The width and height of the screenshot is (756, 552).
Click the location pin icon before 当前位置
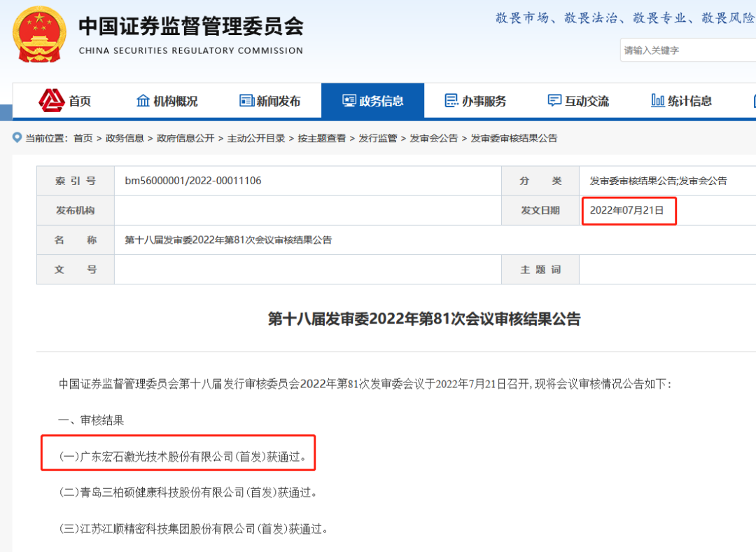point(17,137)
